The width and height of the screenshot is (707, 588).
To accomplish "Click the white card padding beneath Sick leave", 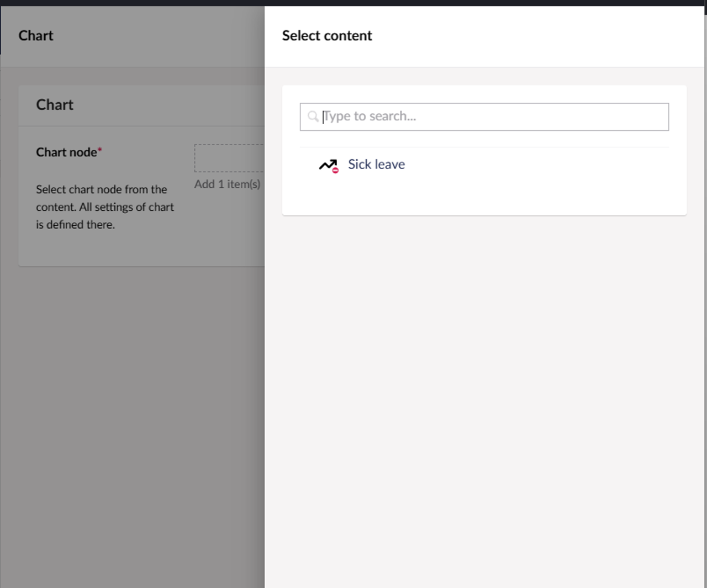I will coord(484,199).
